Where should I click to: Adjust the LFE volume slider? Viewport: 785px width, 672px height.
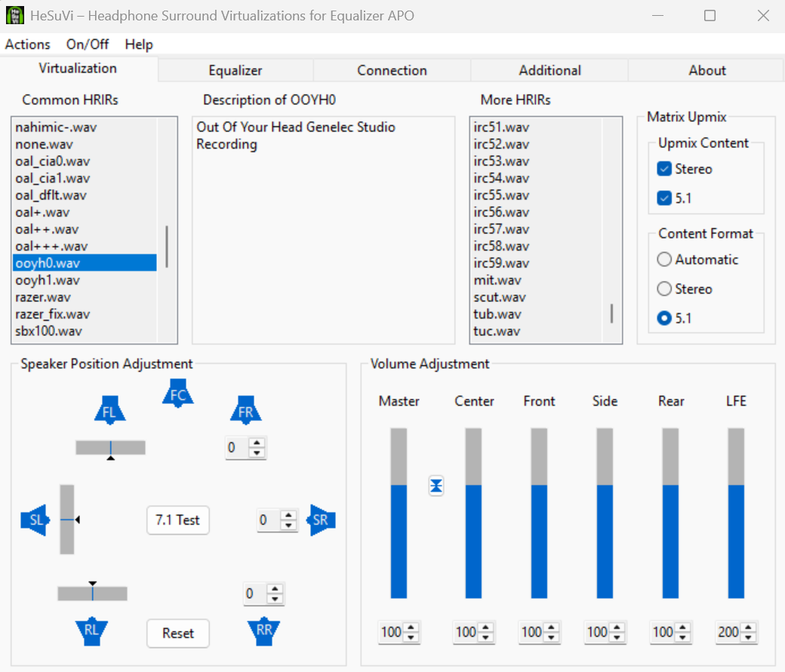pyautogui.click(x=736, y=513)
